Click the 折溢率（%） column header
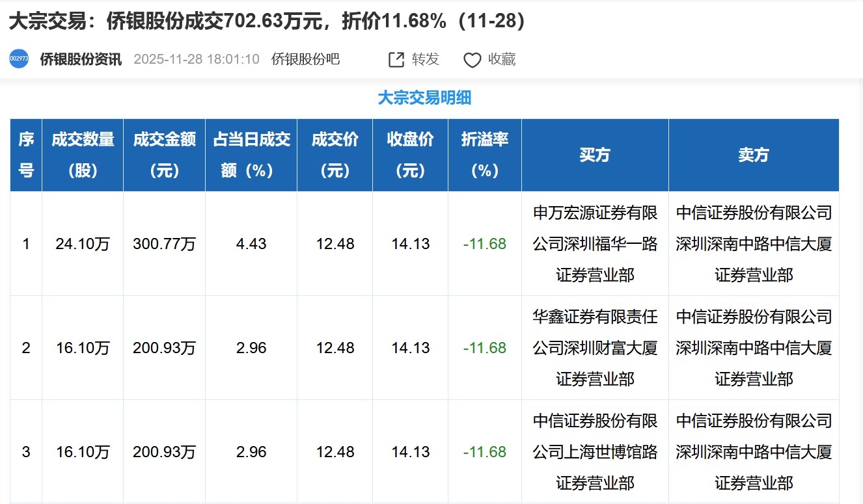863x504 pixels. pyautogui.click(x=485, y=155)
